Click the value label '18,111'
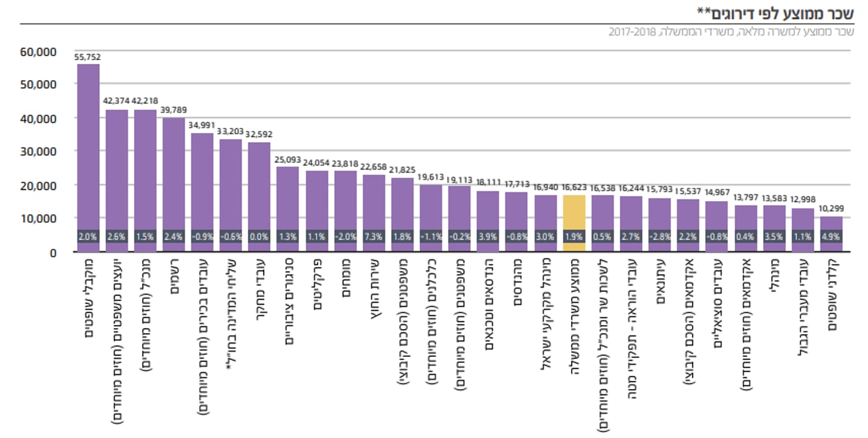Screen dimensions: 868x438 click(488, 183)
